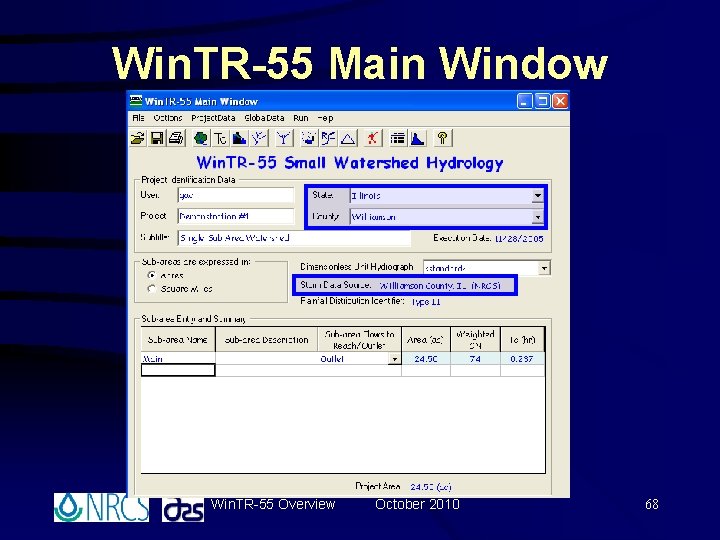Open the ProjectData menu
This screenshot has width=720, height=540.
pyautogui.click(x=213, y=118)
